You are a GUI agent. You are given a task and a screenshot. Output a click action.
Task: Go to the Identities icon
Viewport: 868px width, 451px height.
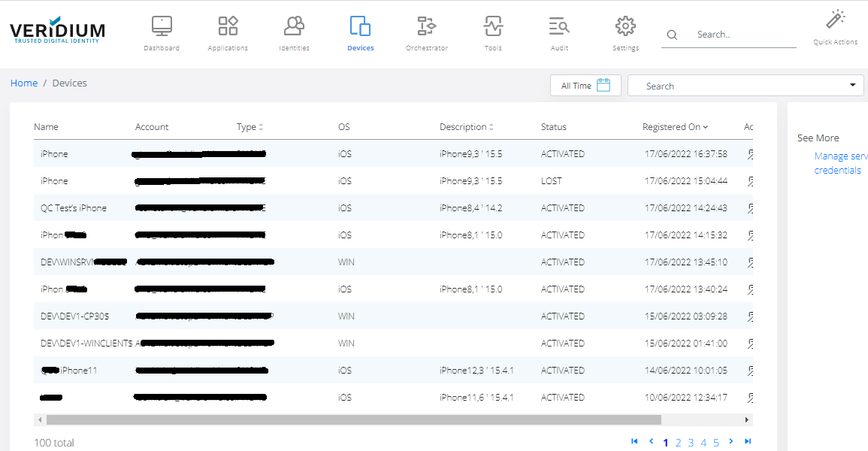(x=294, y=26)
